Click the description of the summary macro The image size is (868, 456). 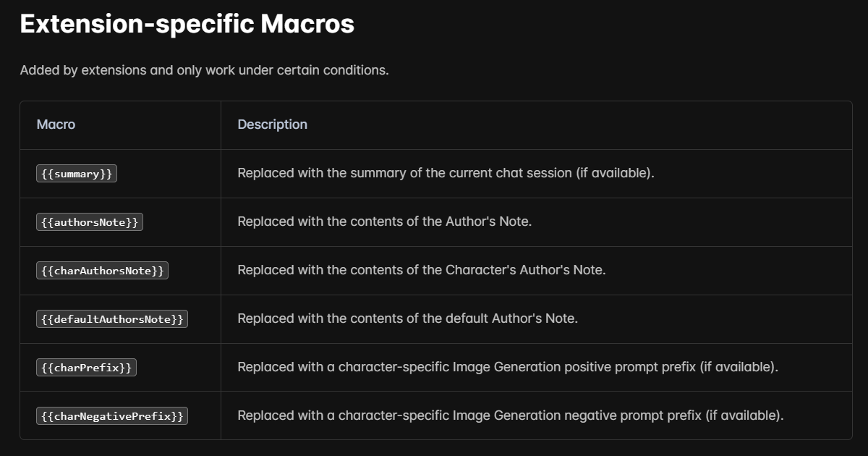[x=446, y=174]
